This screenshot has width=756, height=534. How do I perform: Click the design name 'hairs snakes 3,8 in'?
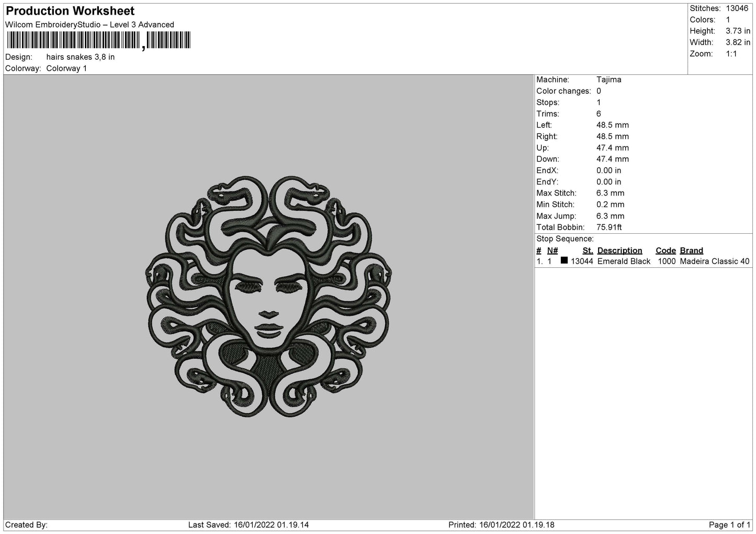pyautogui.click(x=81, y=57)
